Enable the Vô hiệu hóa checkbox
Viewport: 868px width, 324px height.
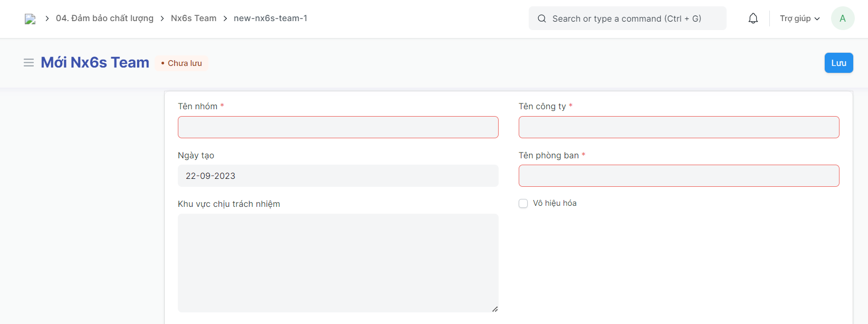point(523,204)
